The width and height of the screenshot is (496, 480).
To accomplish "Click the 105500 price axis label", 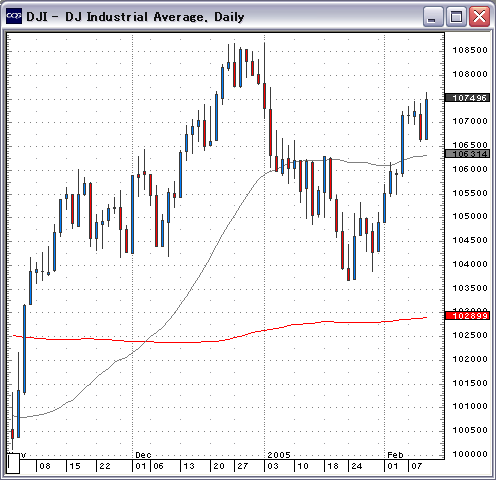I will point(470,193).
